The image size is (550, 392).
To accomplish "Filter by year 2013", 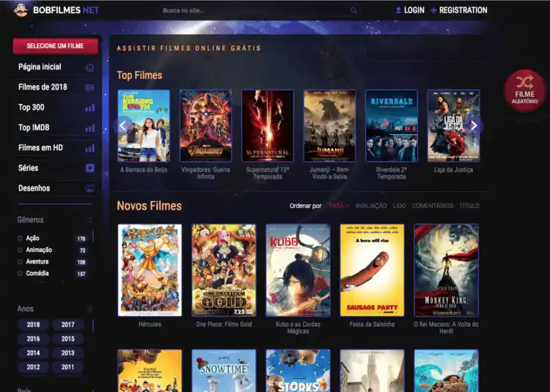I will tap(68, 353).
